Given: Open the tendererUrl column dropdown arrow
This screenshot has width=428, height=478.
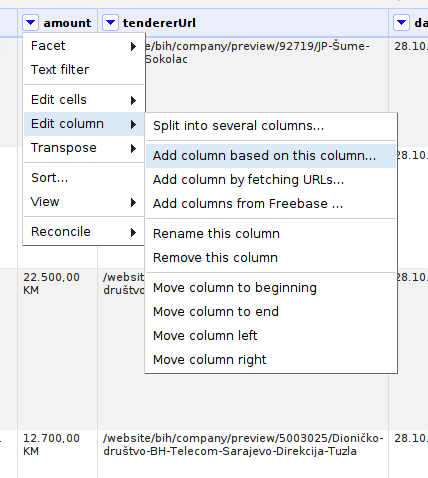Looking at the screenshot, I should pyautogui.click(x=110, y=23).
